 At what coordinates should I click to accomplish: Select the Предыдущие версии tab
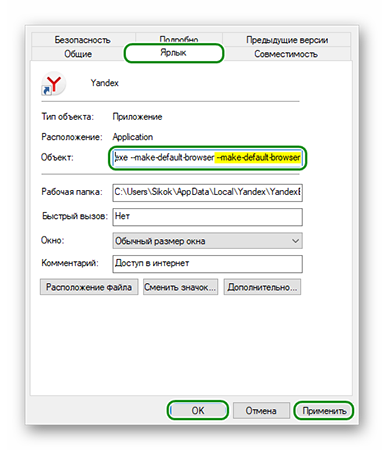click(x=287, y=40)
